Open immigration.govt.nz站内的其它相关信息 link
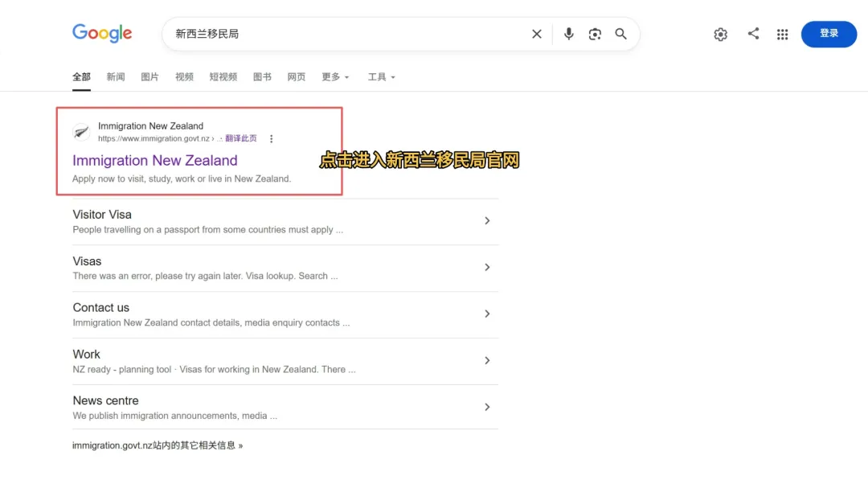This screenshot has height=480, width=868. 158,445
